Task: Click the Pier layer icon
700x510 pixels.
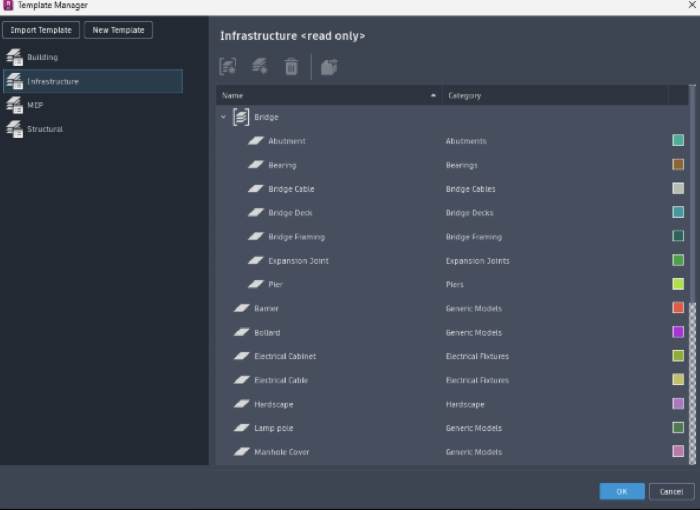Action: [x=256, y=284]
